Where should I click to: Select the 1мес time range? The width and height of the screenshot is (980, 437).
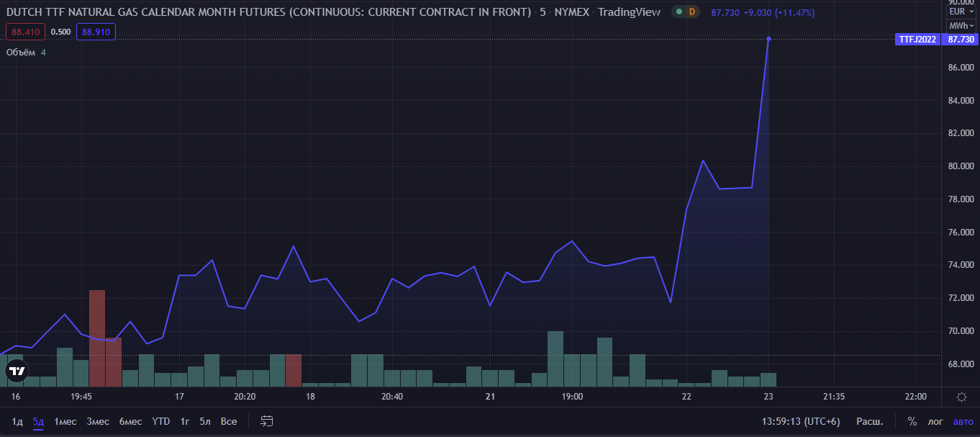click(x=65, y=421)
